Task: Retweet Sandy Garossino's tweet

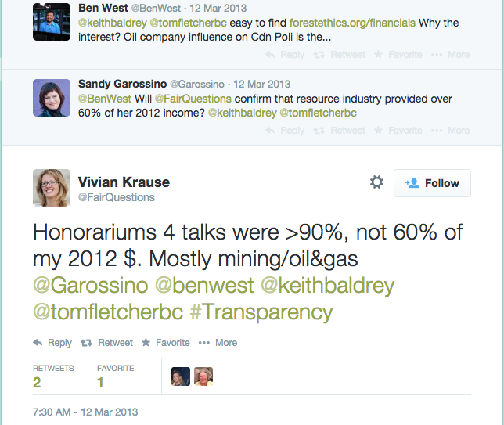Action: tap(340, 131)
